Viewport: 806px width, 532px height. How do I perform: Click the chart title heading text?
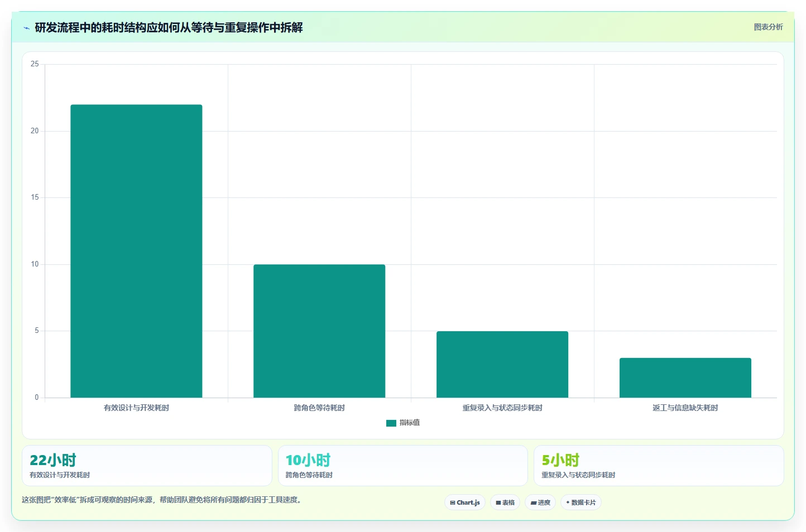(169, 27)
